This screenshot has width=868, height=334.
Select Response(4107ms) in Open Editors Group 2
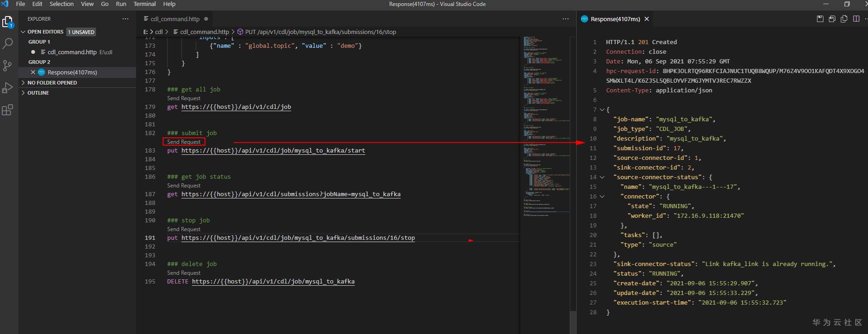(77, 72)
